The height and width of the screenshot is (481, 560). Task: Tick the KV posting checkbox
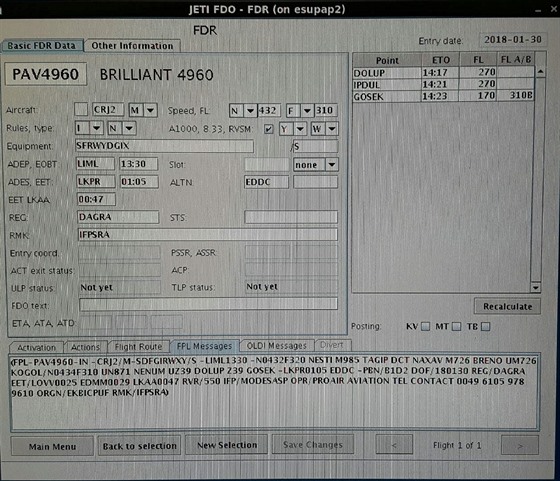coord(425,326)
